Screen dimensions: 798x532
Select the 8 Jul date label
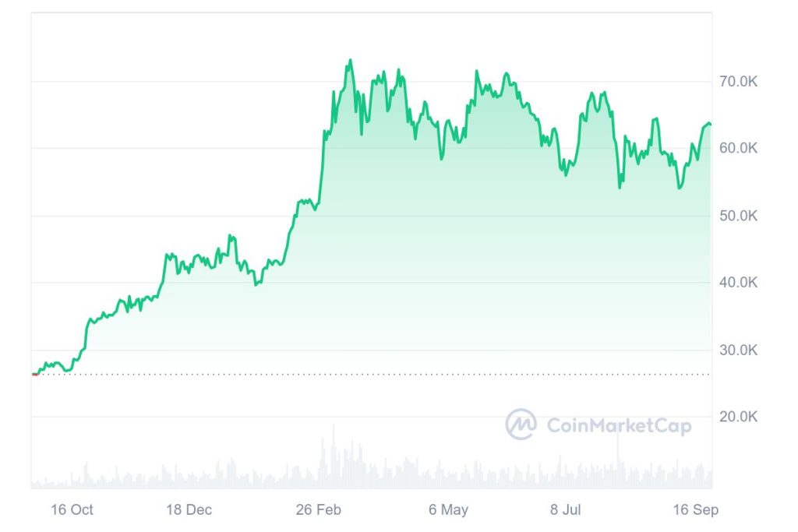(566, 509)
